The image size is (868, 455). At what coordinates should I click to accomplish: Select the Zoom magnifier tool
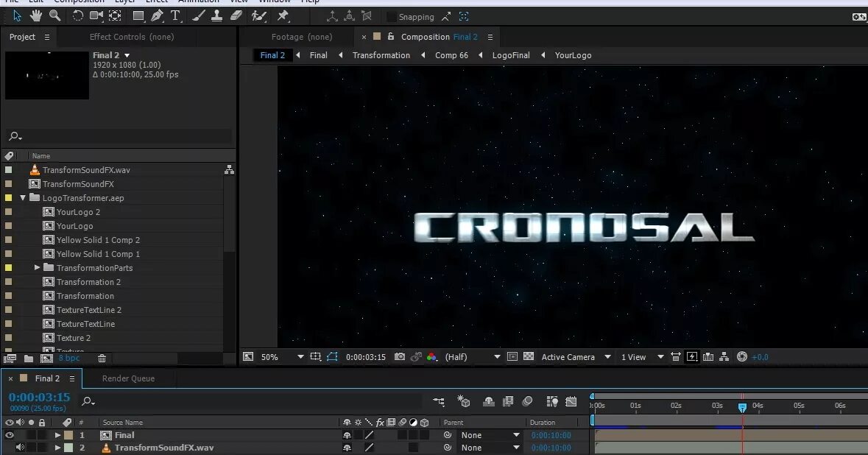pos(54,16)
